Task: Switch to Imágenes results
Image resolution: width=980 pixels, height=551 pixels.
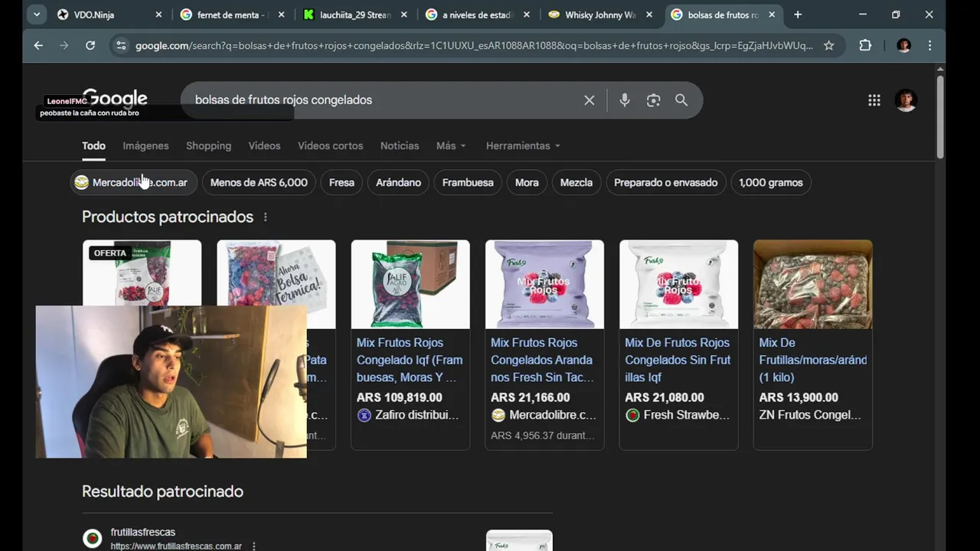Action: (x=145, y=145)
